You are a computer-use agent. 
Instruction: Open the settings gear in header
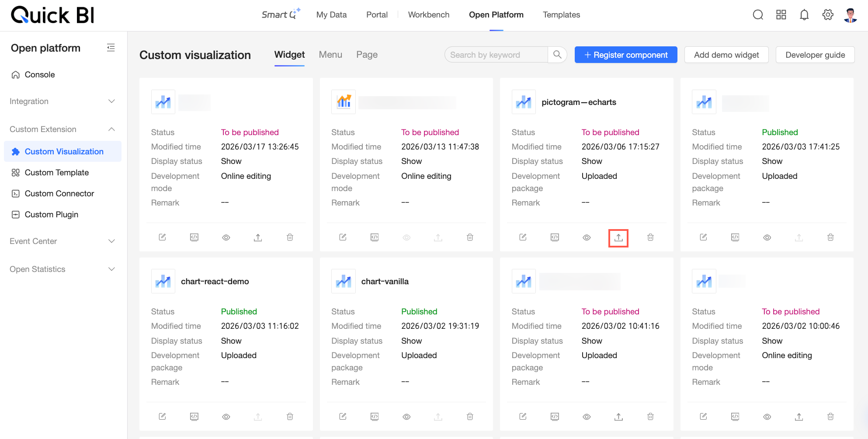[x=827, y=15]
